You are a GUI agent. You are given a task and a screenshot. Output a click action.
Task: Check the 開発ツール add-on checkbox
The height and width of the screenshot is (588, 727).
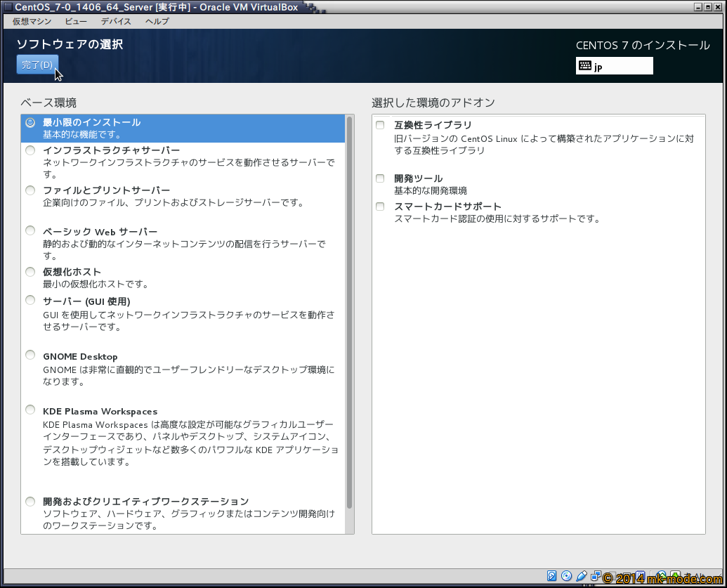[380, 178]
